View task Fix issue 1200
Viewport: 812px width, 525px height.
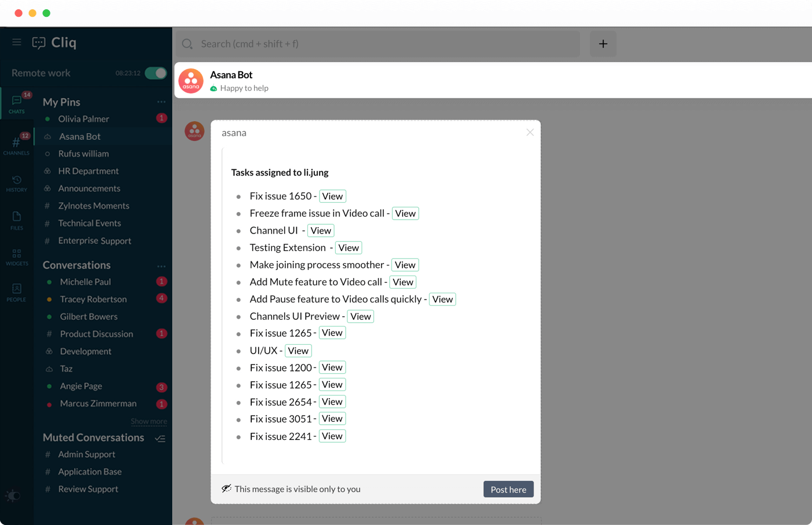[332, 367]
